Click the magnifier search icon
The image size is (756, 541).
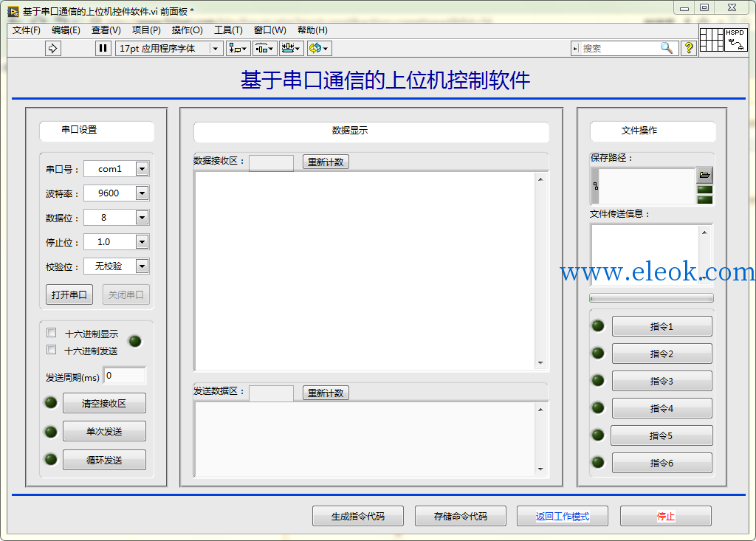coord(667,48)
